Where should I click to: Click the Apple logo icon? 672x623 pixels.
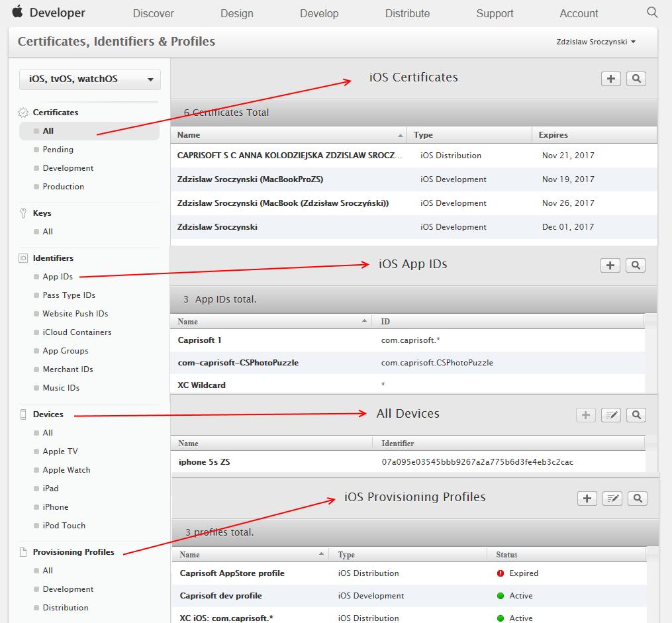click(17, 11)
